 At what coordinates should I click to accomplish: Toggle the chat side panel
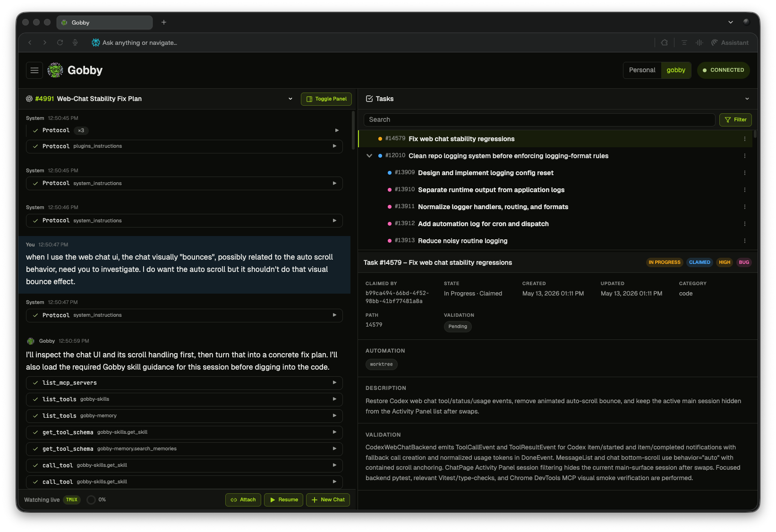(x=326, y=99)
